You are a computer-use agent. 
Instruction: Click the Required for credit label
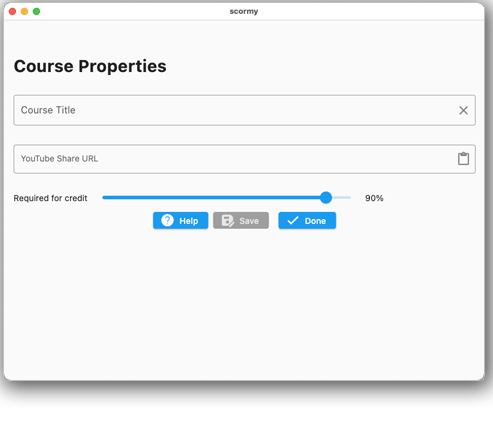click(50, 198)
